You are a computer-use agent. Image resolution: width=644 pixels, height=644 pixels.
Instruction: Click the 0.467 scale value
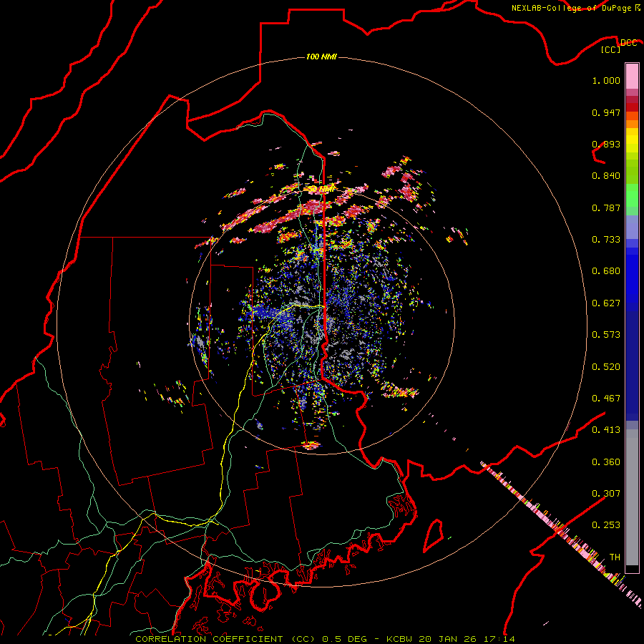pyautogui.click(x=606, y=399)
